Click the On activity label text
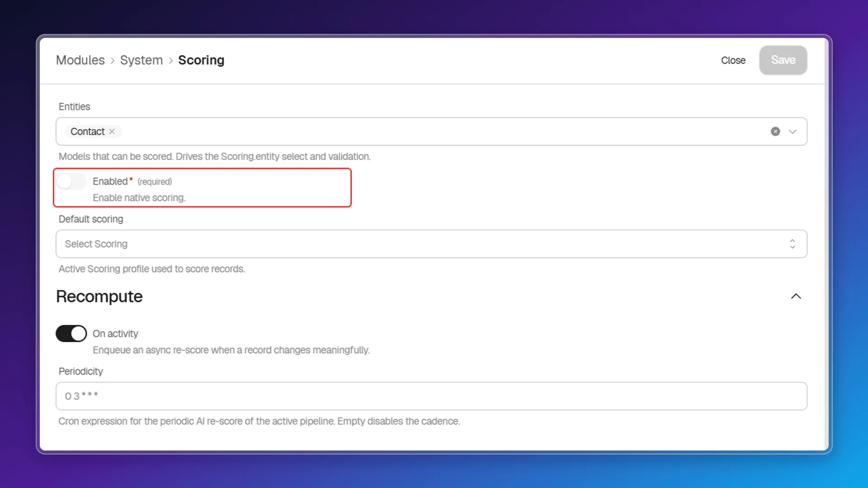Viewport: 868px width, 488px height. pyautogui.click(x=115, y=333)
